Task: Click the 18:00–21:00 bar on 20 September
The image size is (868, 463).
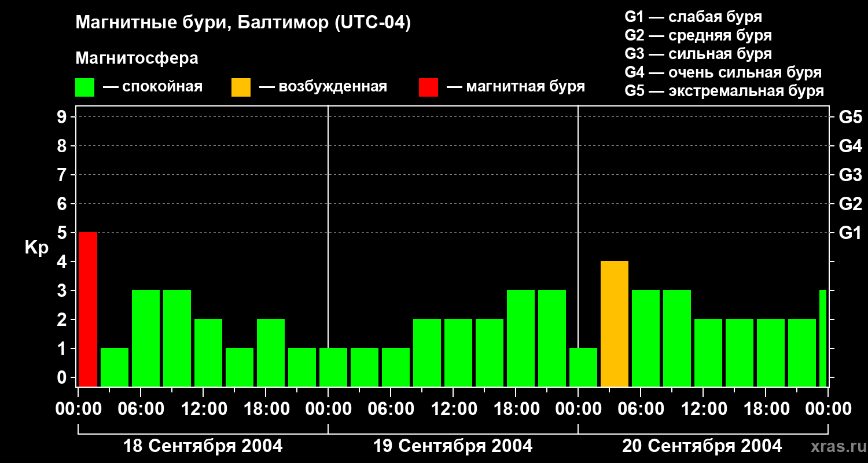Action: pos(771,353)
